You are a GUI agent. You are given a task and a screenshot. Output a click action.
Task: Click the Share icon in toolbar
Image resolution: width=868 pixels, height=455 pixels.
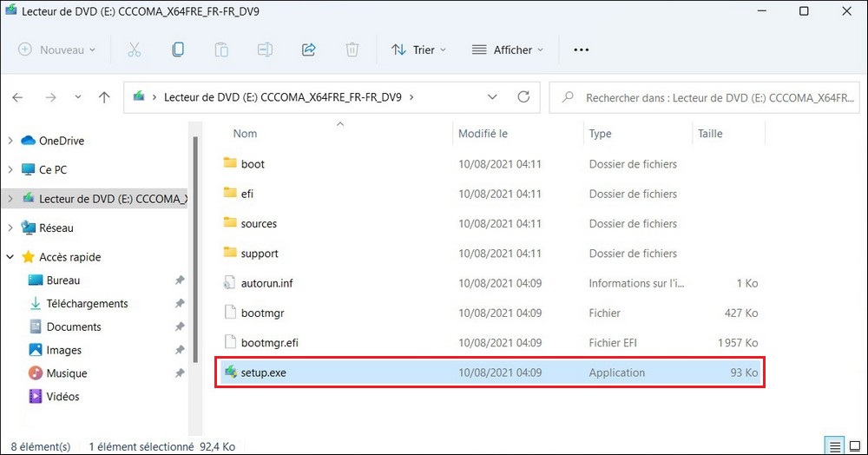click(x=308, y=49)
